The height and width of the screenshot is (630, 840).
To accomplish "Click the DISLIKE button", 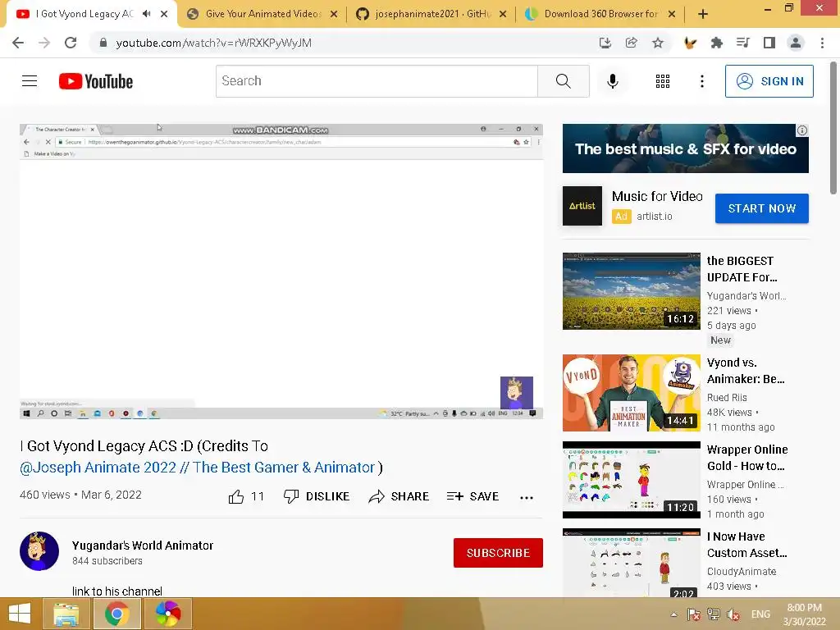I will [x=317, y=496].
